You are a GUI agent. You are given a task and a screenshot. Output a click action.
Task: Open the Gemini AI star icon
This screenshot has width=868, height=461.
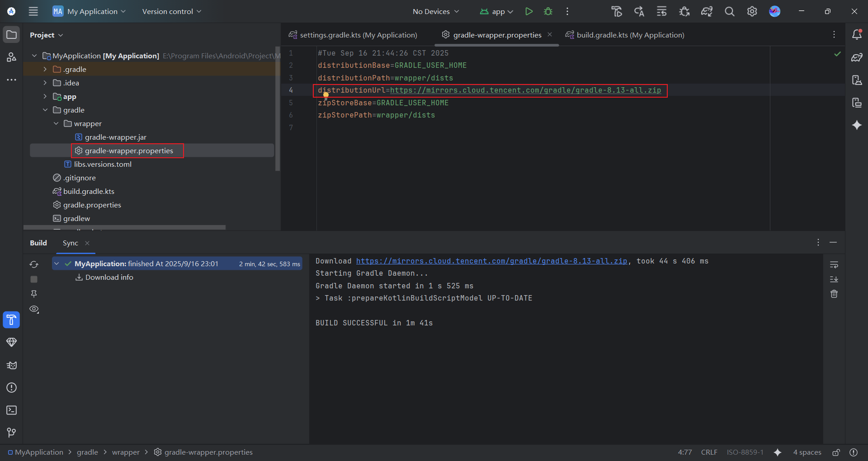[856, 125]
